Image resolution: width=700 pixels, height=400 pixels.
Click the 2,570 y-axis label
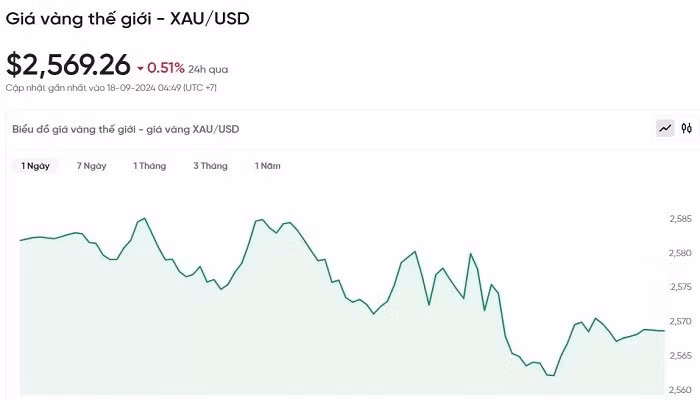click(x=680, y=322)
